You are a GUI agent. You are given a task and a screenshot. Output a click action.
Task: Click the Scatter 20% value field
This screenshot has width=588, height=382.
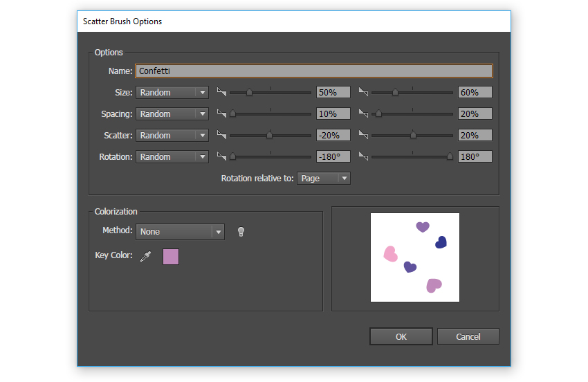[x=475, y=135]
